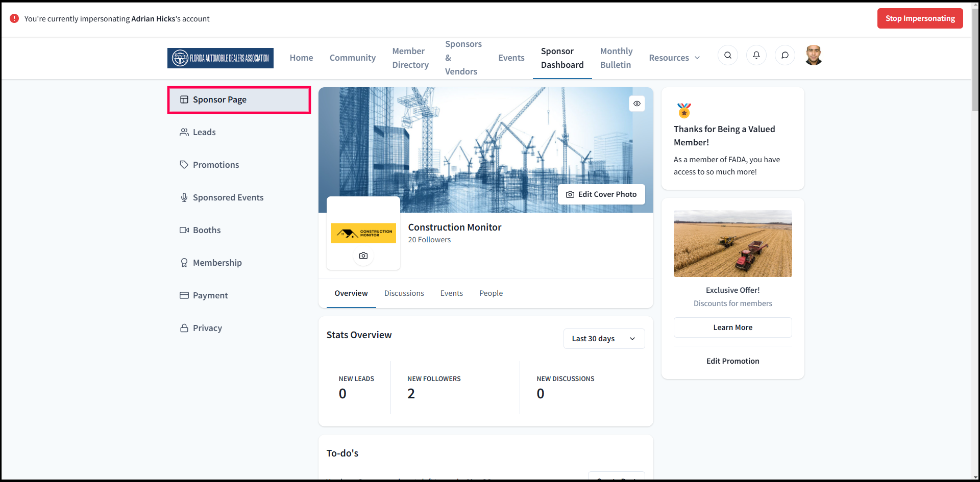Click the Exclusive Offer! heading

click(733, 290)
